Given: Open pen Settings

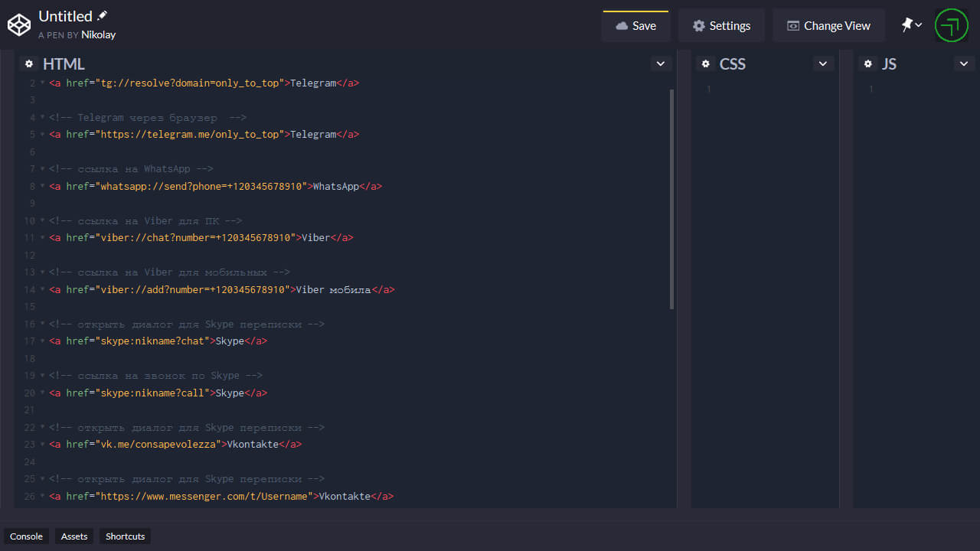Looking at the screenshot, I should click(721, 25).
